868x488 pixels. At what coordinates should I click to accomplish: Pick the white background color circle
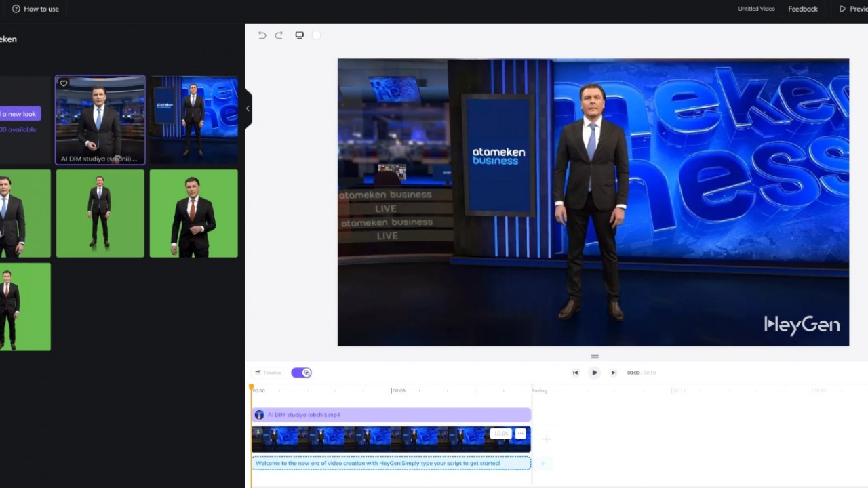click(x=316, y=35)
